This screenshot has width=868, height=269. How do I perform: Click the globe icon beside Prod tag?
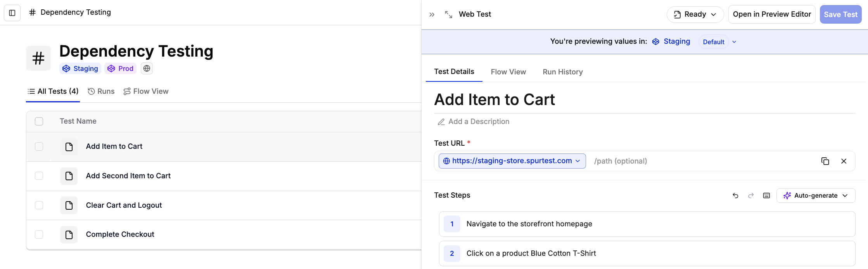coord(147,69)
